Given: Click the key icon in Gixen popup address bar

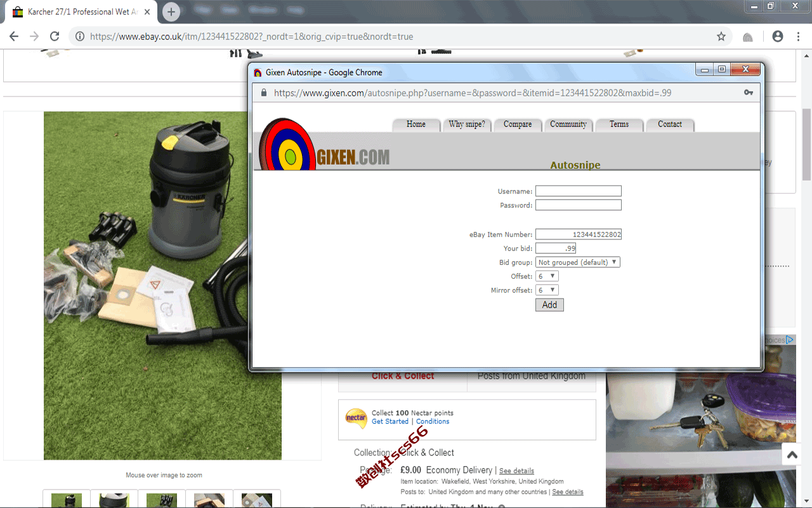Looking at the screenshot, I should (749, 93).
